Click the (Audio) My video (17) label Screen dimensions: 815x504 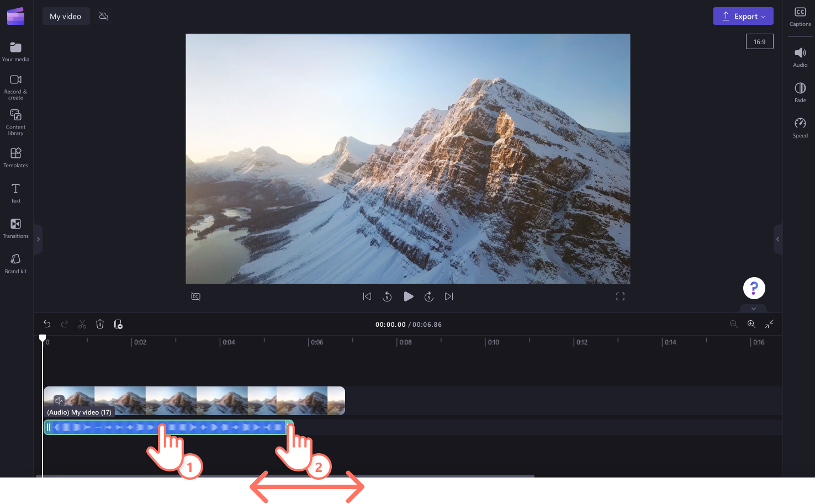[79, 412]
